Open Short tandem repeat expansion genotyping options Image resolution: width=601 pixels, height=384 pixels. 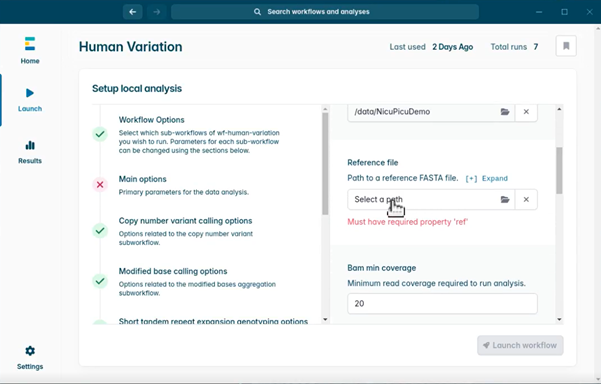coord(213,321)
